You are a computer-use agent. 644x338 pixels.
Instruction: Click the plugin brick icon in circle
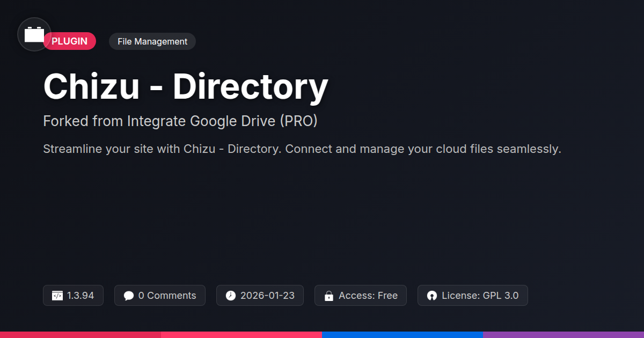(x=34, y=34)
